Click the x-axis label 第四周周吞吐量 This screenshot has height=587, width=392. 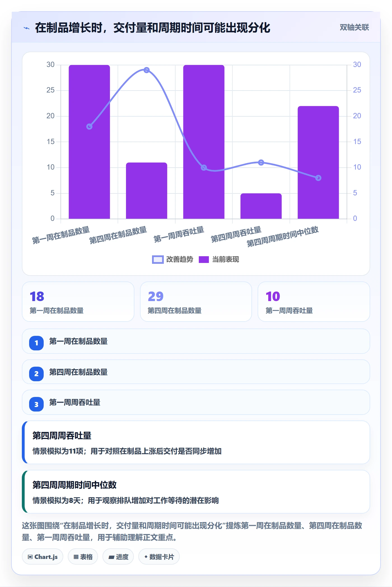236,234
